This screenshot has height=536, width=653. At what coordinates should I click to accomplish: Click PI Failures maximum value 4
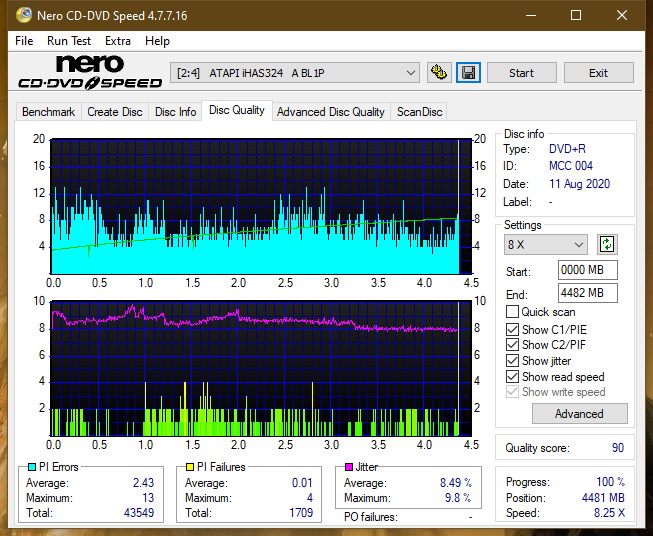310,498
